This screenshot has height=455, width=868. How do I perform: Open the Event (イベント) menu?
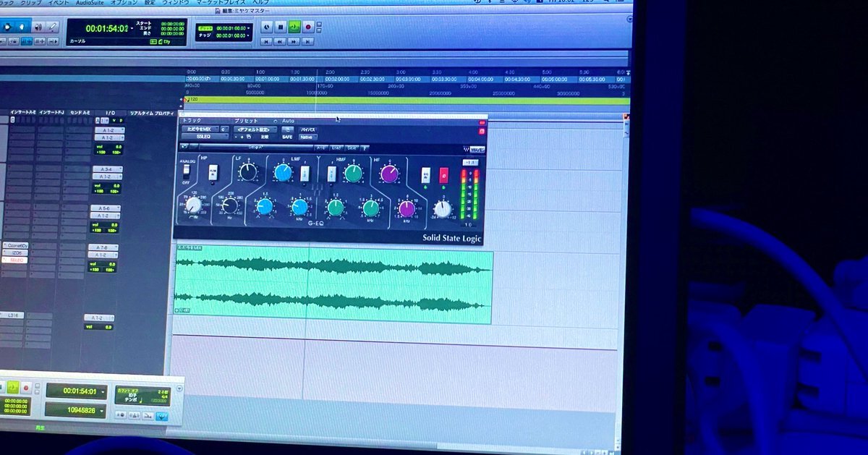tap(58, 2)
